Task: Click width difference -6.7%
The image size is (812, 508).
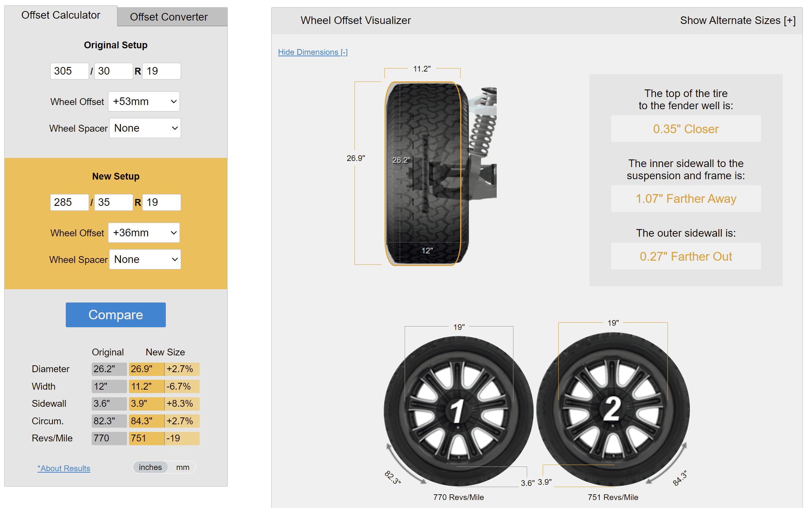Action: click(182, 387)
